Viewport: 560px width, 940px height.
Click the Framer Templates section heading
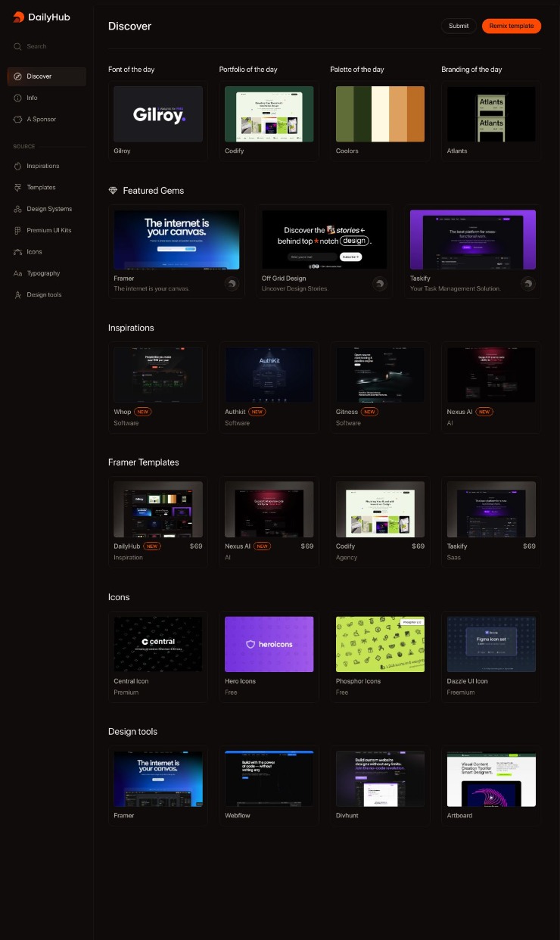144,462
